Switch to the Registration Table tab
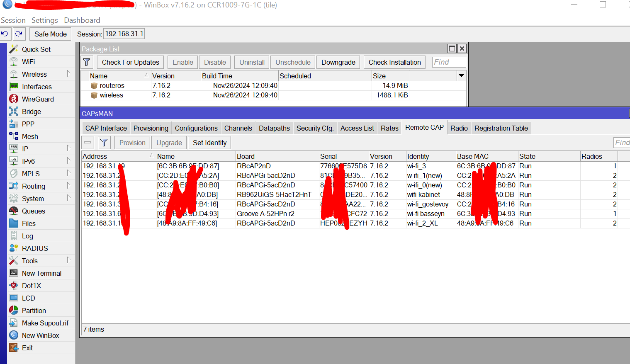The width and height of the screenshot is (630, 364). [x=501, y=128]
